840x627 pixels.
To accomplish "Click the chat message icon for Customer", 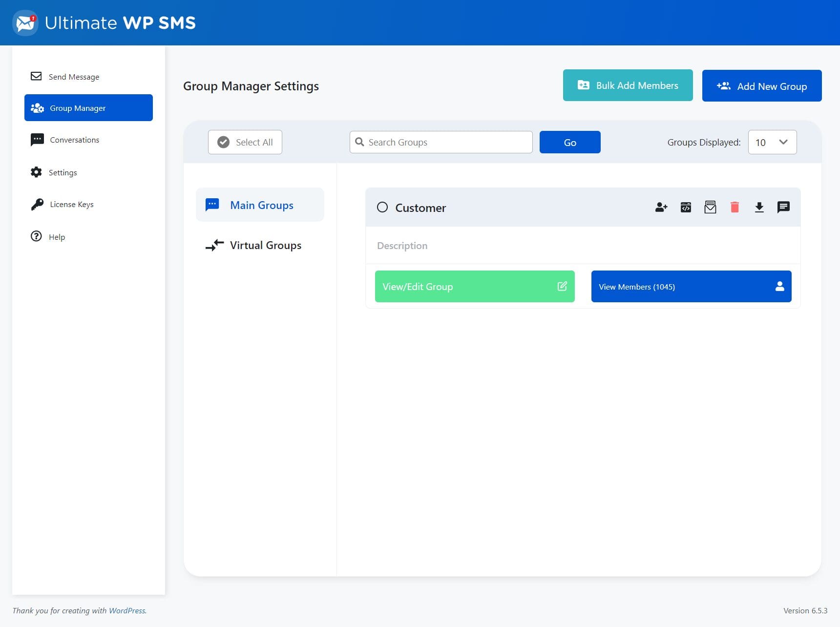I will pyautogui.click(x=783, y=207).
